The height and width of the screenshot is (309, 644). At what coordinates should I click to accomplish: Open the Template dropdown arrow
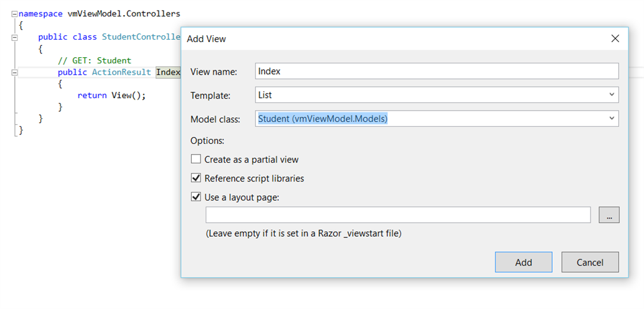[612, 95]
